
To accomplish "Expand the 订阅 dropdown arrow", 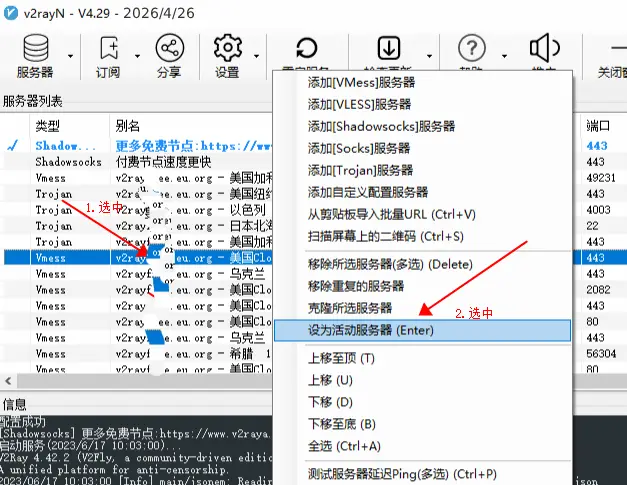I will point(137,56).
